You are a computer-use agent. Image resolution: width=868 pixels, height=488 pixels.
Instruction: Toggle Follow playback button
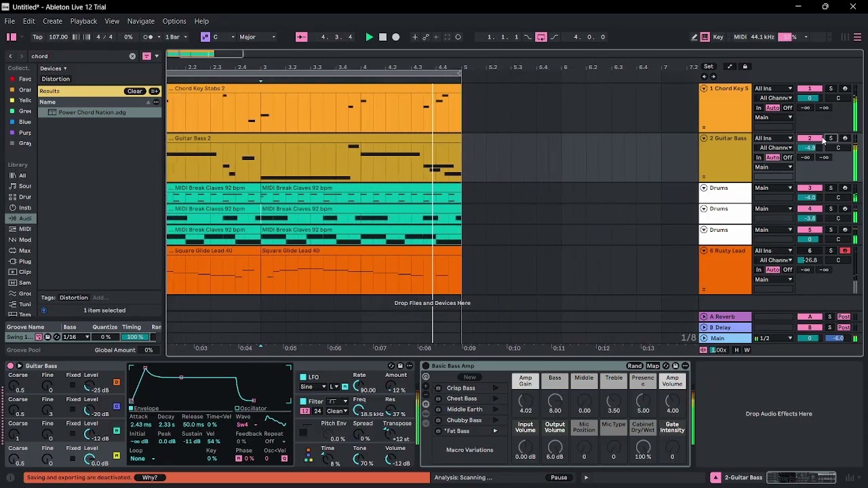(302, 37)
